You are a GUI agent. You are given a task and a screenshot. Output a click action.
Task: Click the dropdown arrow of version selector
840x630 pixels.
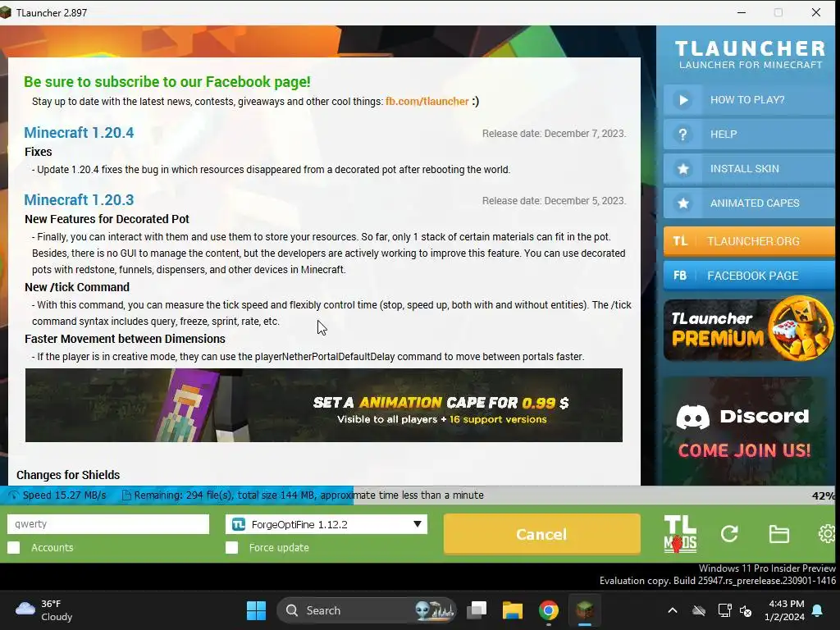418,524
